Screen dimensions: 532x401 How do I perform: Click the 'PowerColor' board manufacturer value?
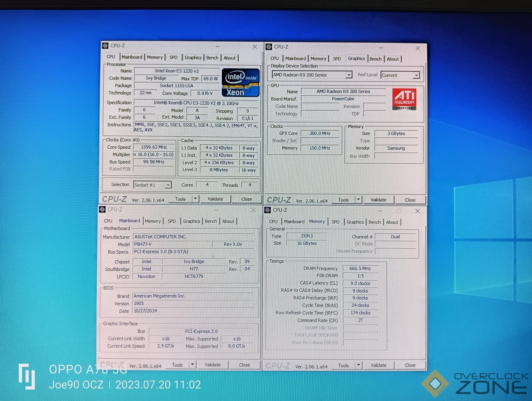point(343,99)
